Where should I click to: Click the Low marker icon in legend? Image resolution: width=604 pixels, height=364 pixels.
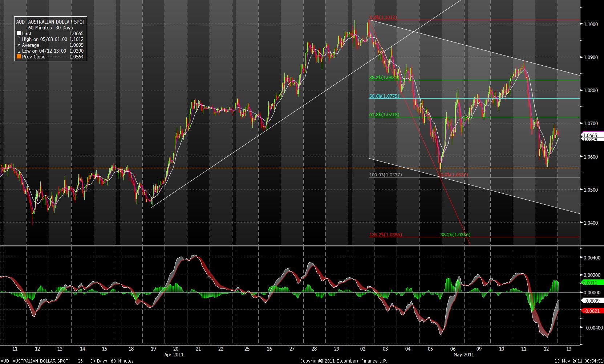coord(19,51)
